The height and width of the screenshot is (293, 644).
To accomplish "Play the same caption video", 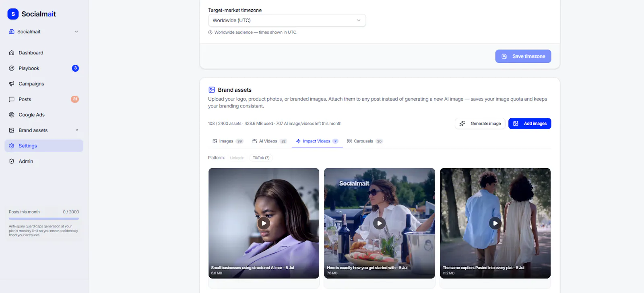I will [x=495, y=223].
